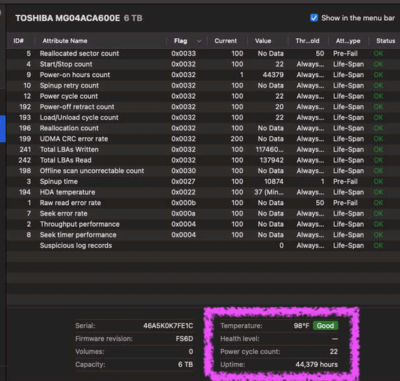The image size is (400, 381).
Task: Select the Total LBAs Read row
Action: 203,160
